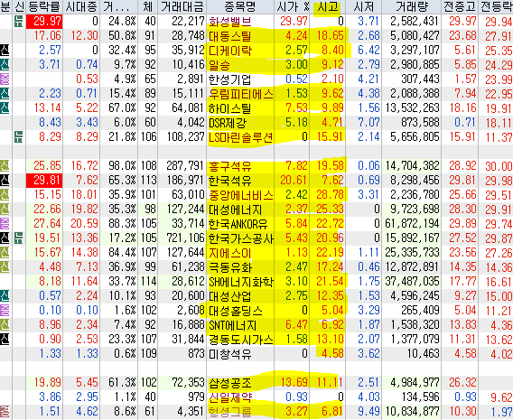
Task: Click the 신 badge in the 우림피티에스 row
Action: pyautogui.click(x=5, y=94)
